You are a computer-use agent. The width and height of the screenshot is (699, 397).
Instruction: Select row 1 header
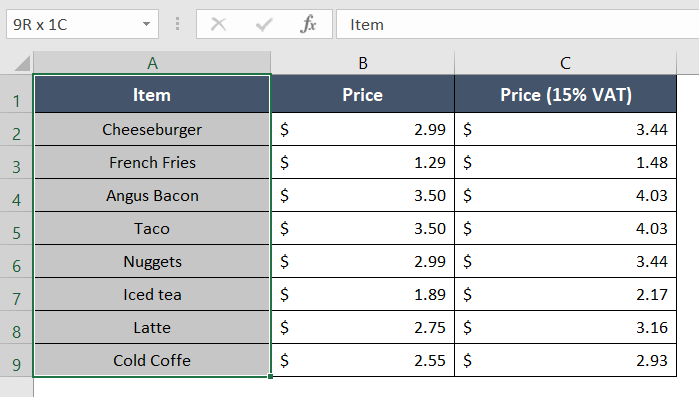16,94
